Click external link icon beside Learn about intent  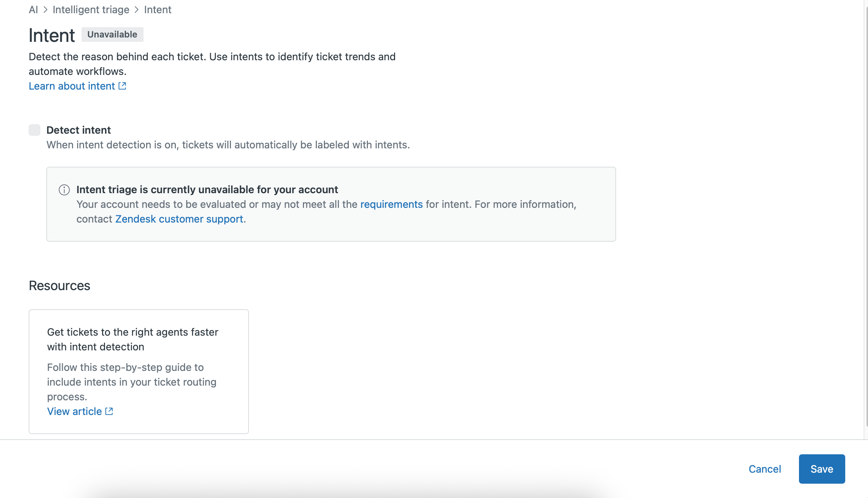tap(122, 86)
